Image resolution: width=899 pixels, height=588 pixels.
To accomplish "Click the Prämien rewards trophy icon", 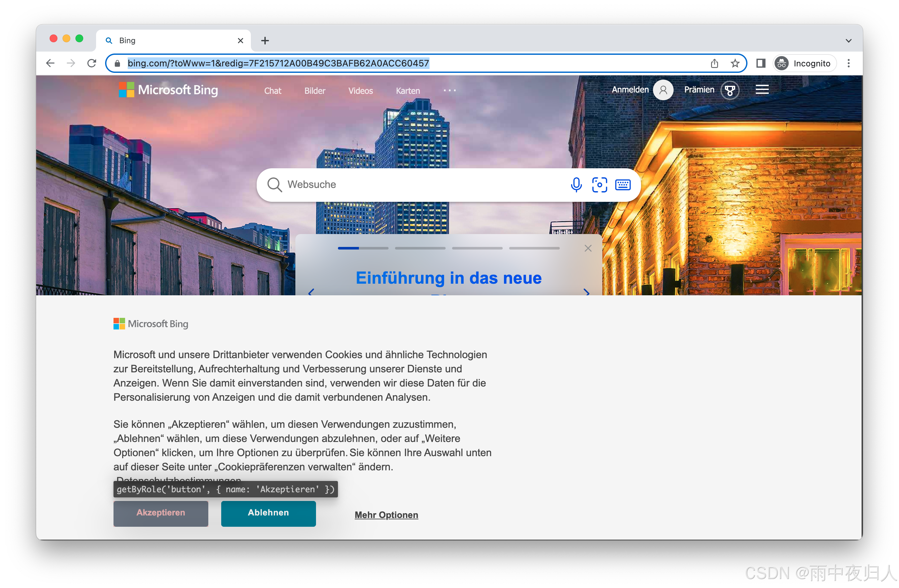I will pyautogui.click(x=729, y=90).
